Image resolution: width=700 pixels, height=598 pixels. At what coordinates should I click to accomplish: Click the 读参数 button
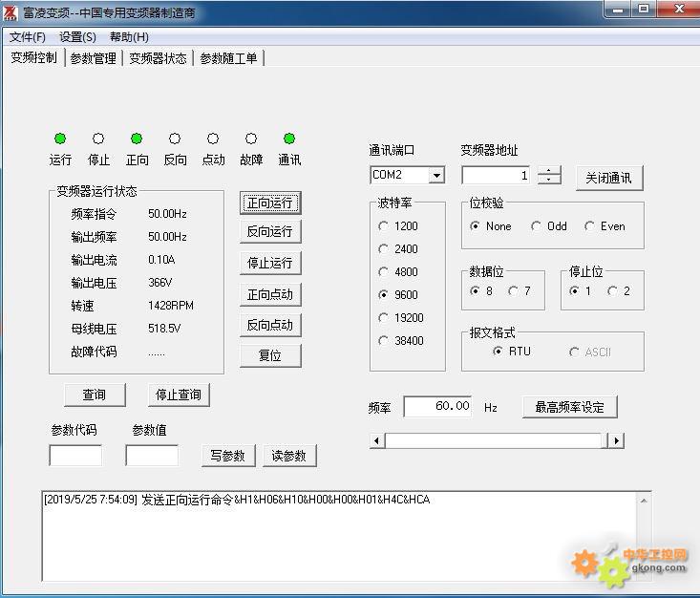pyautogui.click(x=289, y=456)
